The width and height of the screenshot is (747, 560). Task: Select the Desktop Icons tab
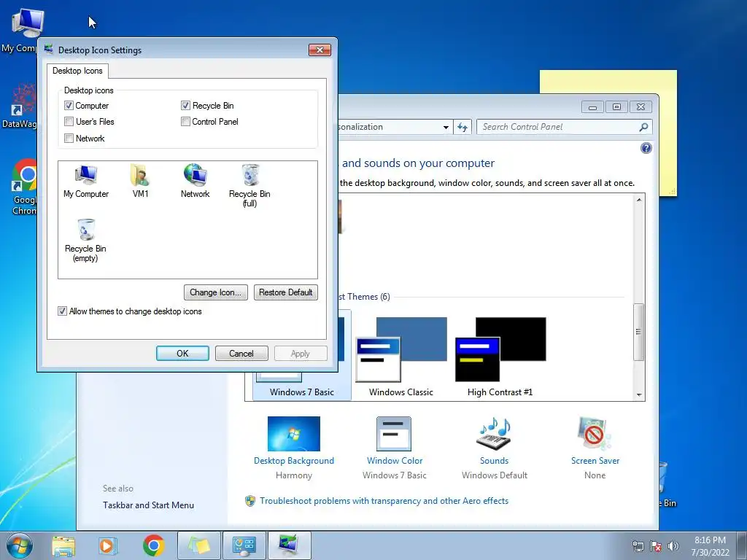pos(77,71)
